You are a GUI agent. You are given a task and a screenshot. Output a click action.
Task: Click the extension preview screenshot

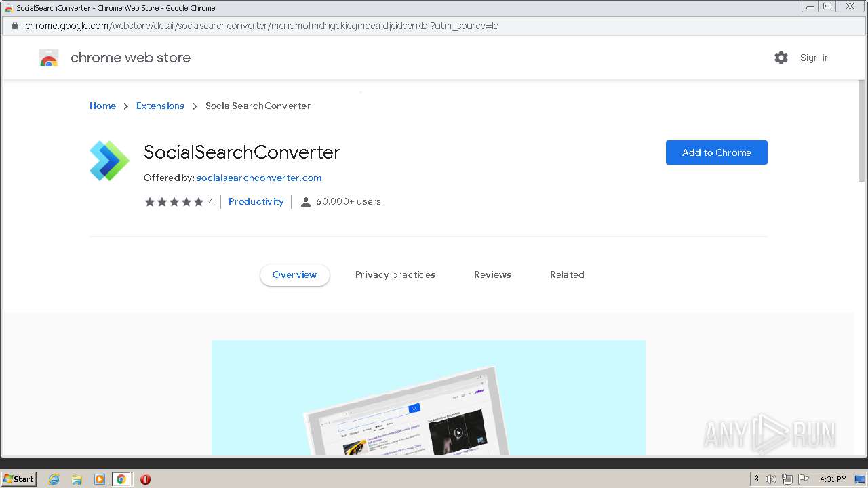pyautogui.click(x=429, y=398)
